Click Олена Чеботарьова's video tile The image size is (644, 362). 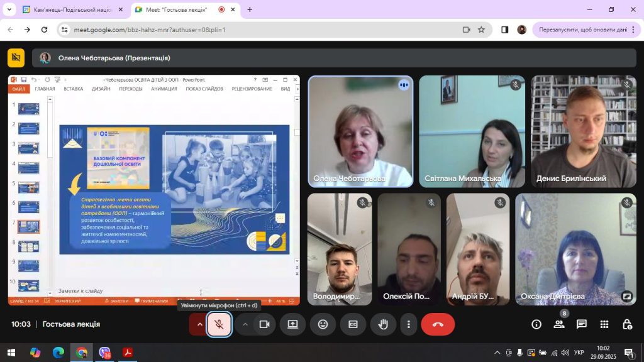click(x=360, y=131)
